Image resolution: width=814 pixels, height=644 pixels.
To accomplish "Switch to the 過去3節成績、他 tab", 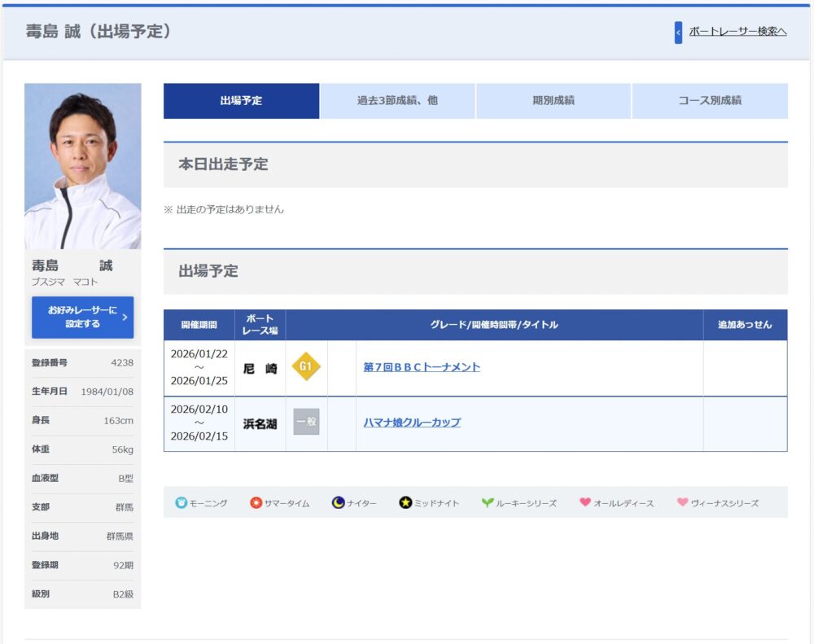I will click(x=397, y=101).
